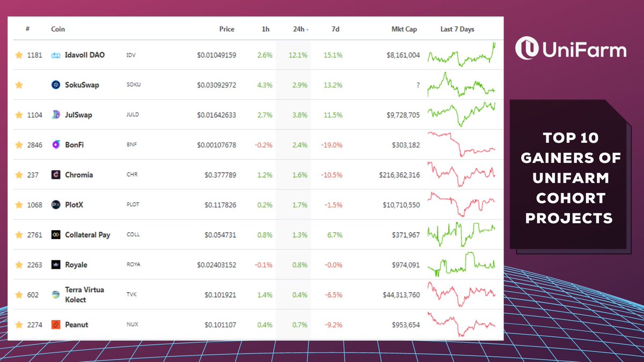The height and width of the screenshot is (362, 644).
Task: Click SokuSwap price $0.03092972
Action: click(216, 85)
